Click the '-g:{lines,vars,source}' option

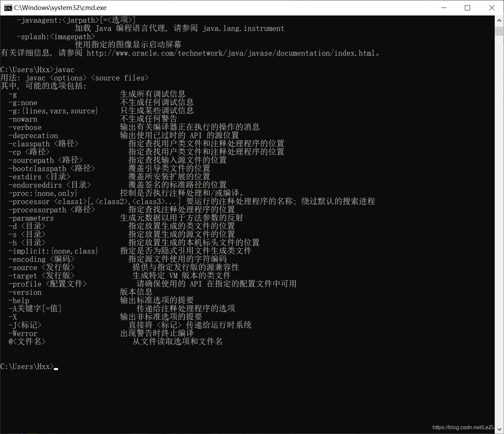tap(54, 111)
